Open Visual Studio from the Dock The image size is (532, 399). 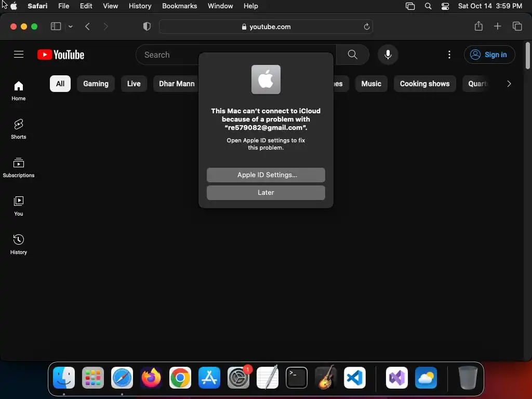tap(397, 378)
